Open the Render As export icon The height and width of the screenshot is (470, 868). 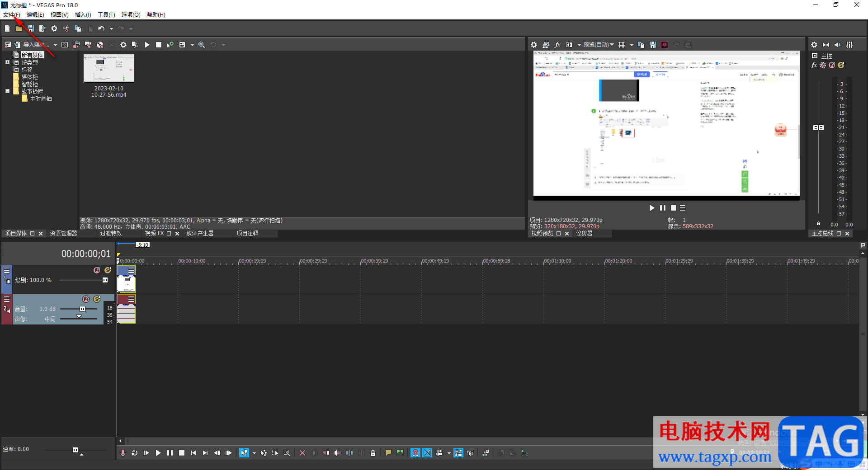(x=42, y=28)
